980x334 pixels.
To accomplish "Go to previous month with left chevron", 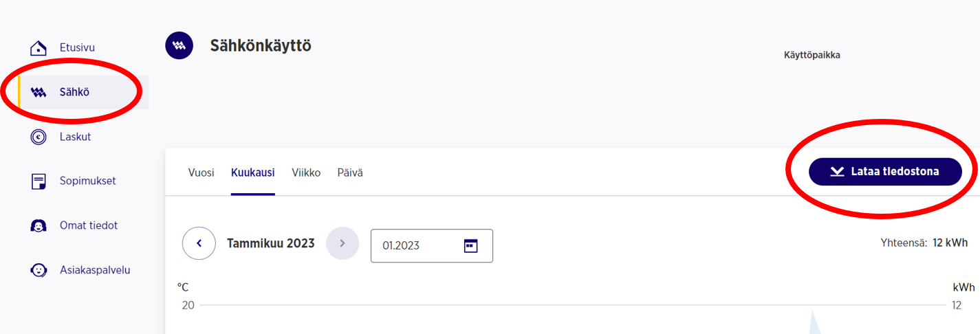I will 199,243.
